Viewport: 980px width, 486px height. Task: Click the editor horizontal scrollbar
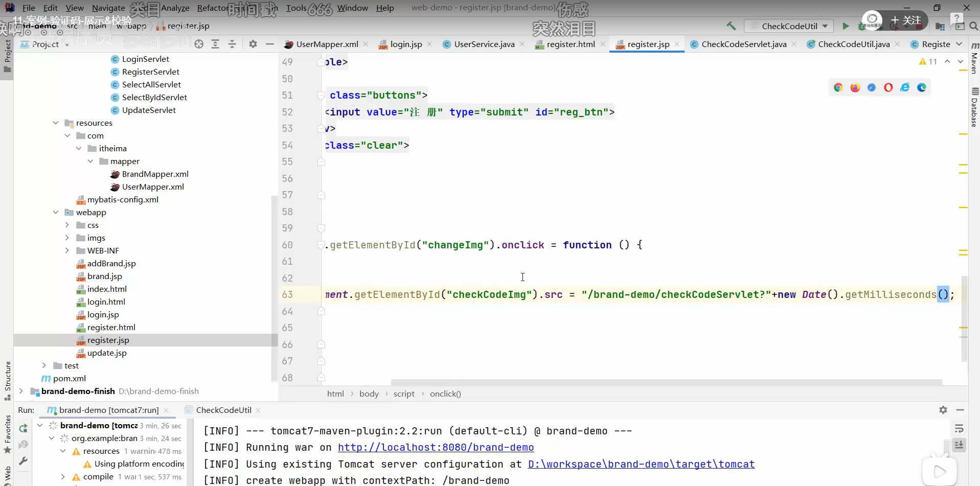tap(667, 382)
